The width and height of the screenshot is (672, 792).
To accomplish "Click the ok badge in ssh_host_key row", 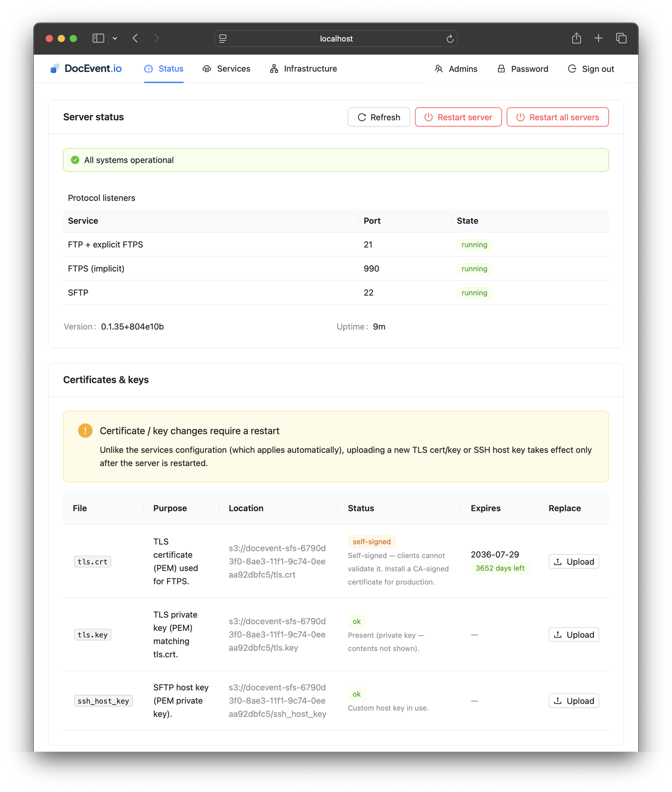I will pyautogui.click(x=357, y=694).
